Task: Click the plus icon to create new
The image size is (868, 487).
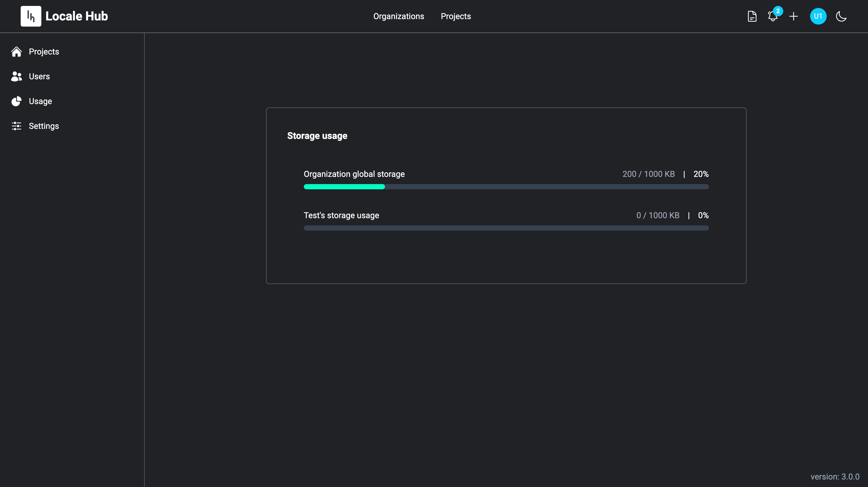Action: pos(794,16)
